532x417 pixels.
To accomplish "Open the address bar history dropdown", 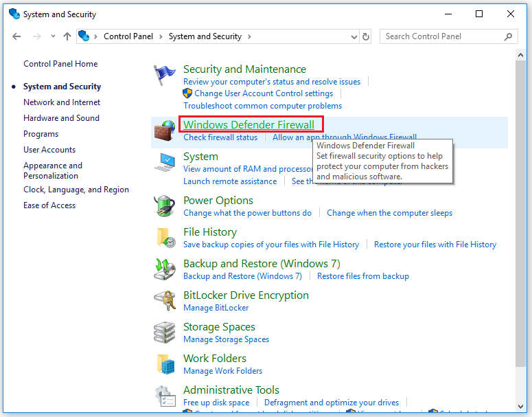I will click(354, 36).
